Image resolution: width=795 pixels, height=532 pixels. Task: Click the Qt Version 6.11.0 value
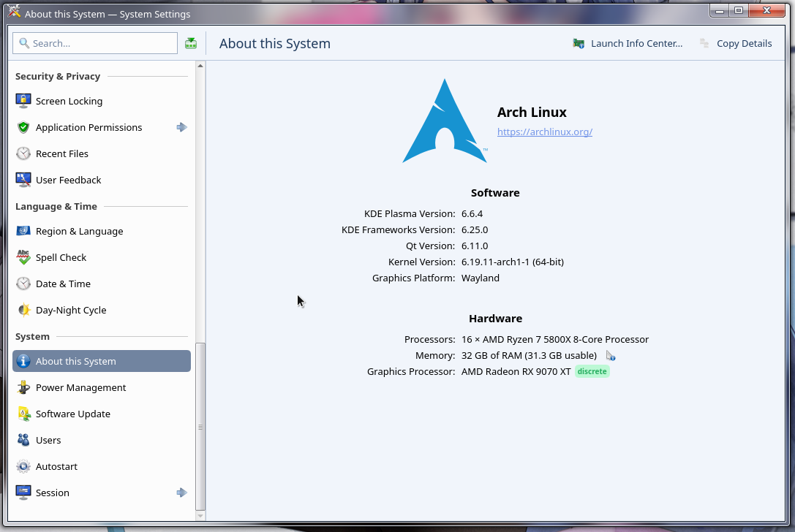[x=475, y=246]
